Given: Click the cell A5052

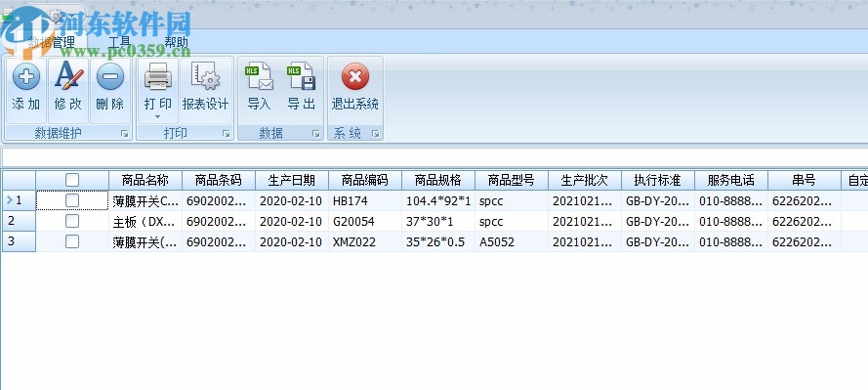Looking at the screenshot, I should coord(512,241).
